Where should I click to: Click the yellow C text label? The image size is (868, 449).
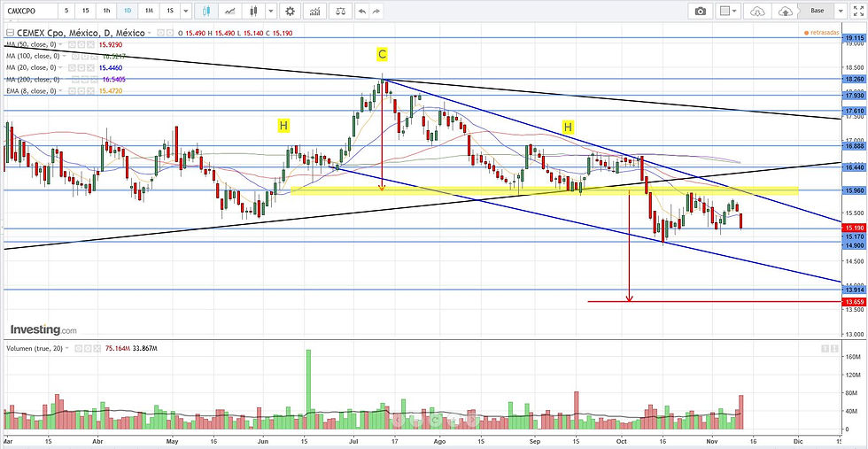pos(382,54)
